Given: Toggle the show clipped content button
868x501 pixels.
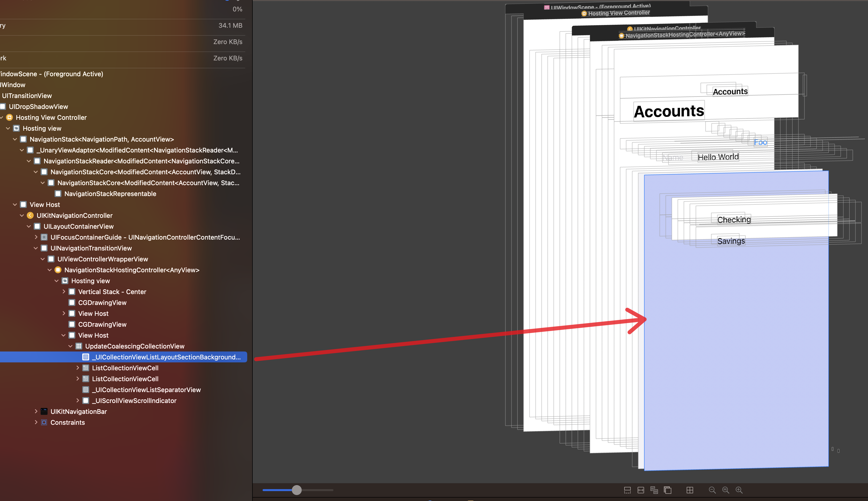Looking at the screenshot, I should coord(627,490).
